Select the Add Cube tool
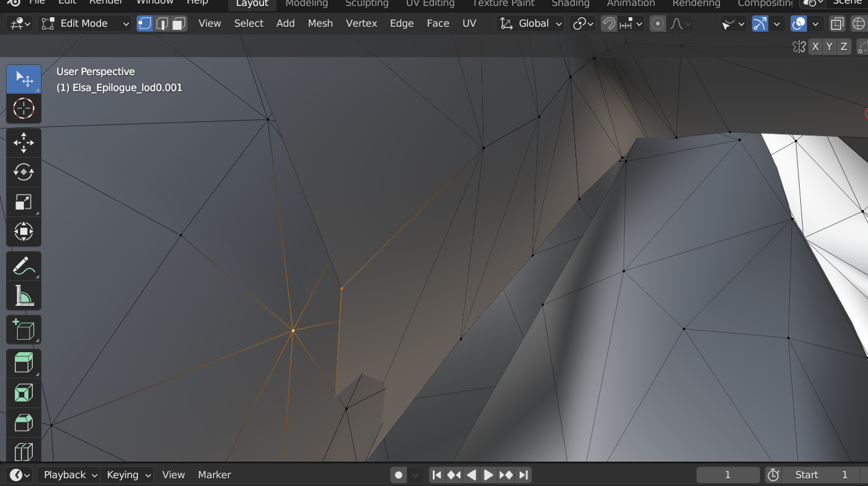The width and height of the screenshot is (868, 486). (24, 330)
